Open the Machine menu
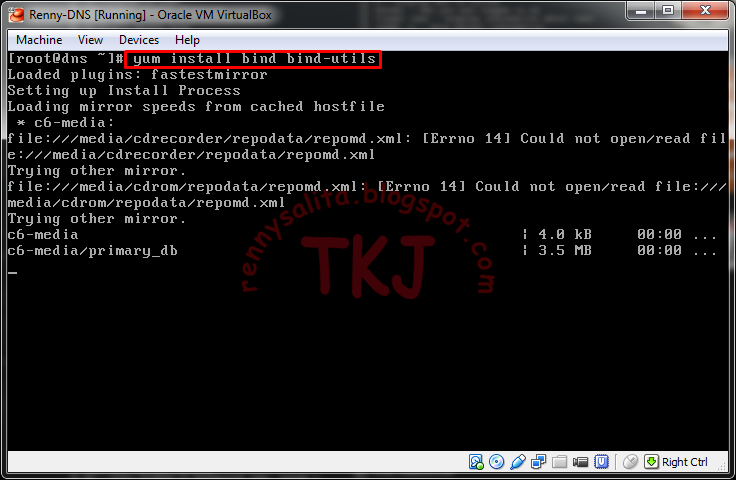Viewport: 736px width, 480px height. pos(39,40)
